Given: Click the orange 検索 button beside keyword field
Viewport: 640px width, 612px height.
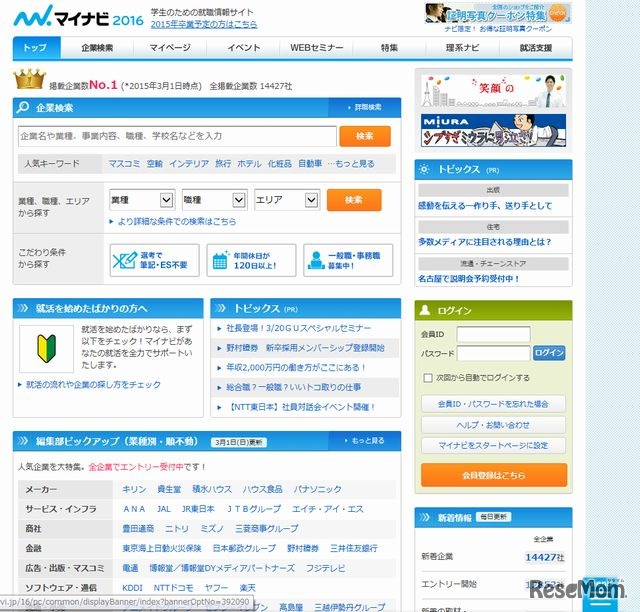Looking at the screenshot, I should click(x=365, y=136).
